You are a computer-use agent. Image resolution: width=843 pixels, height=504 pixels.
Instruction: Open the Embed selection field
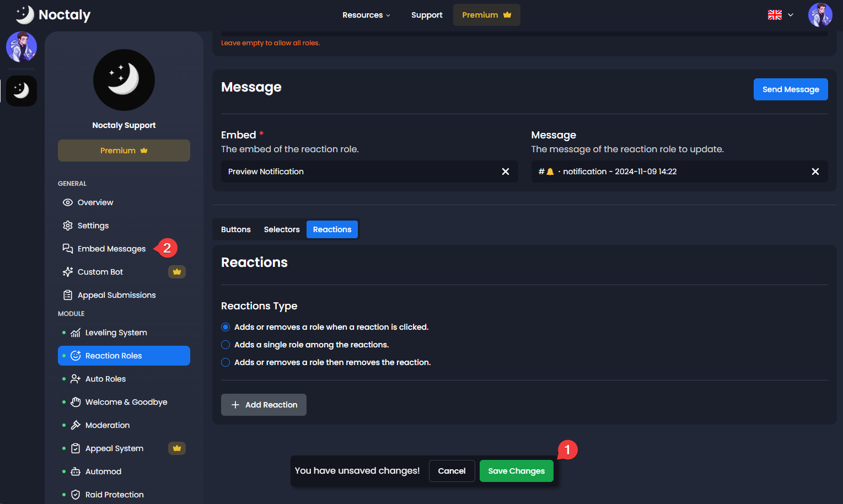[369, 171]
